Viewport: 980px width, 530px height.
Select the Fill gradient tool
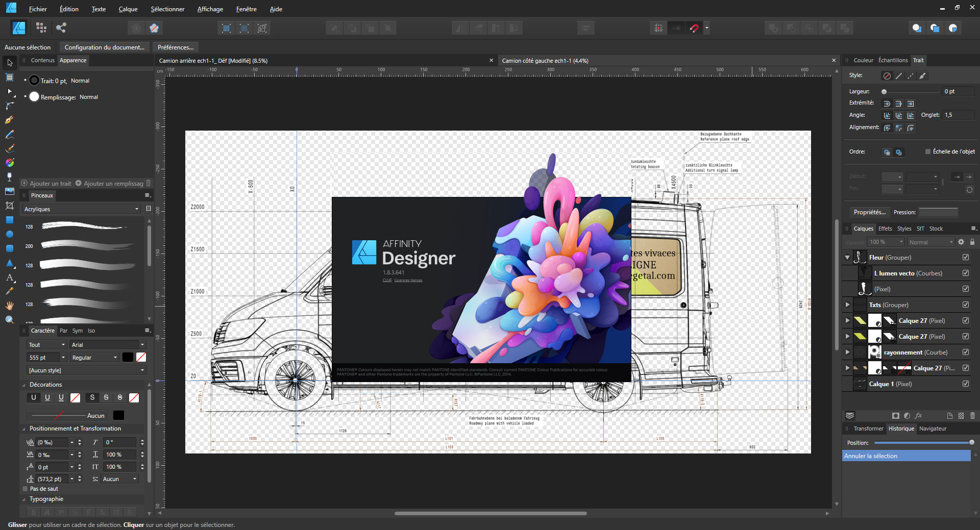pyautogui.click(x=9, y=163)
